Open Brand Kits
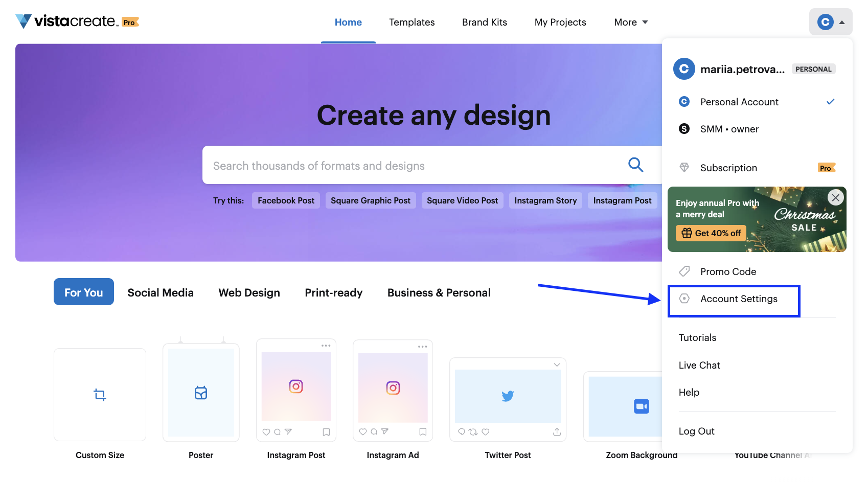868x501 pixels. tap(485, 22)
